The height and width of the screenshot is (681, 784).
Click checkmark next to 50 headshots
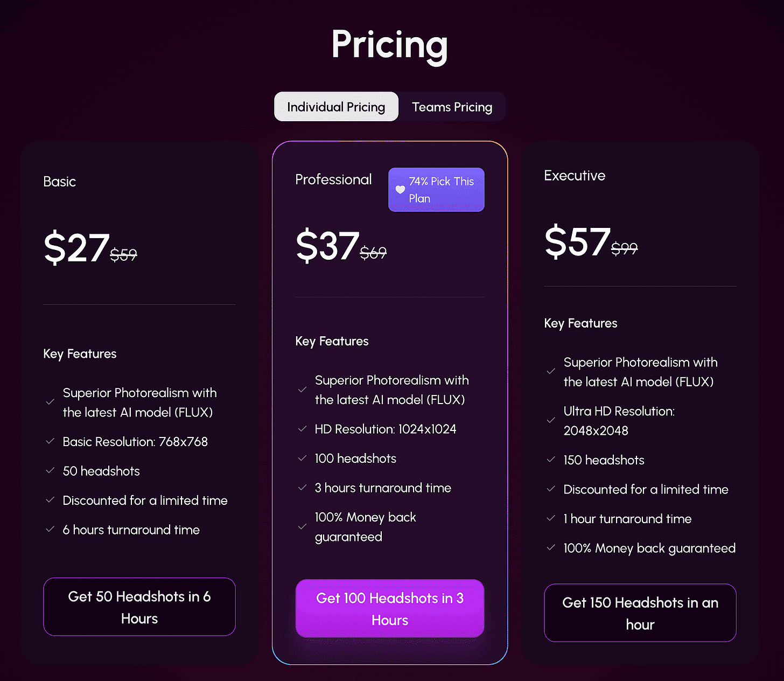(50, 471)
